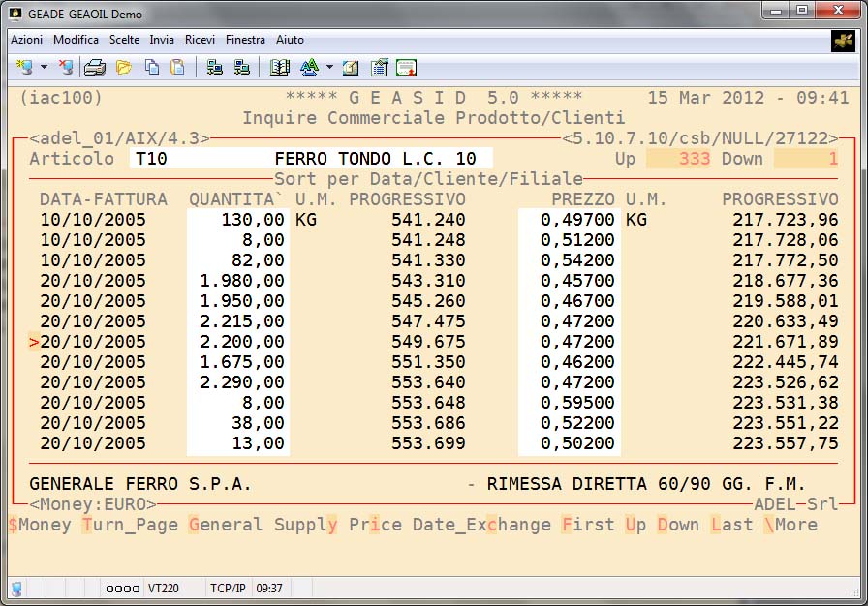Click the printer icon in toolbar
This screenshot has width=868, height=606.
tap(94, 68)
